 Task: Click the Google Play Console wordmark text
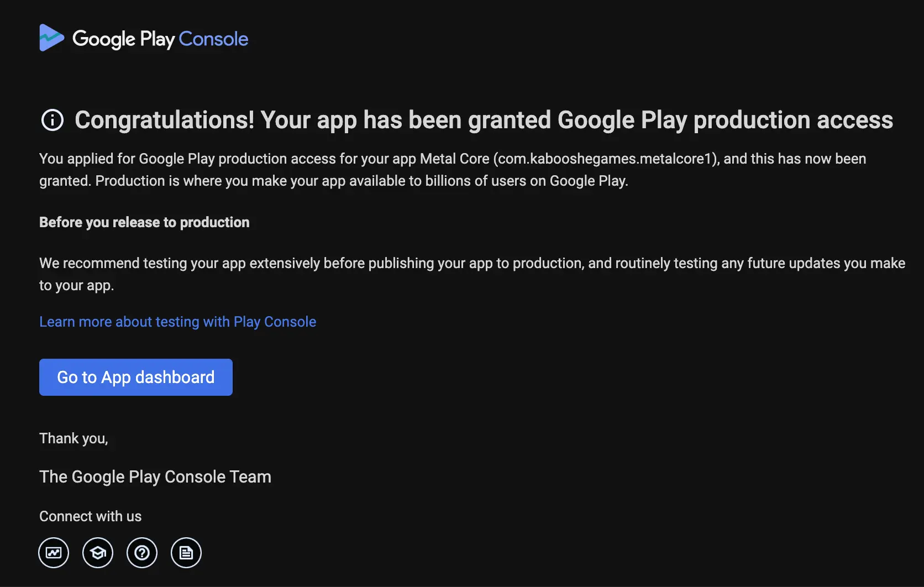click(160, 39)
